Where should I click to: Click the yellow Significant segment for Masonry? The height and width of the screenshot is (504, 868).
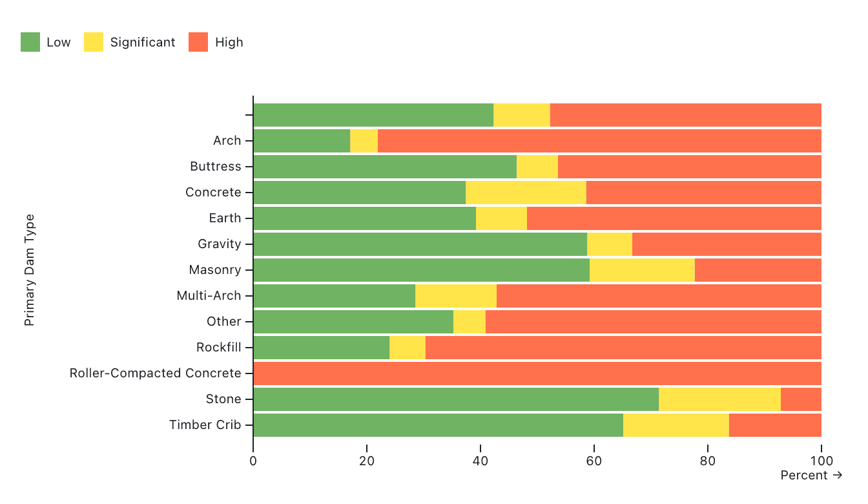coord(642,270)
